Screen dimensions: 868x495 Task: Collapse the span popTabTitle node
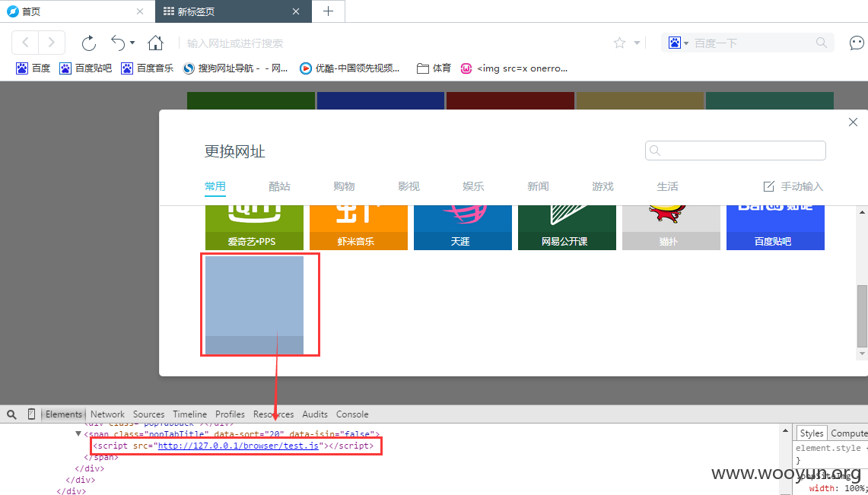tap(78, 434)
